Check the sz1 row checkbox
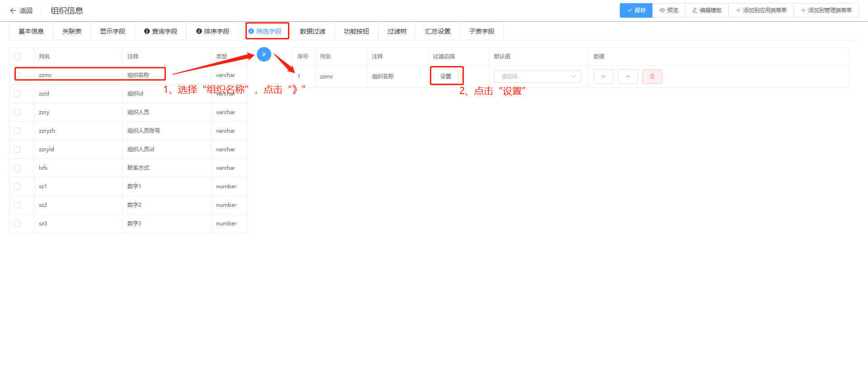 [17, 186]
